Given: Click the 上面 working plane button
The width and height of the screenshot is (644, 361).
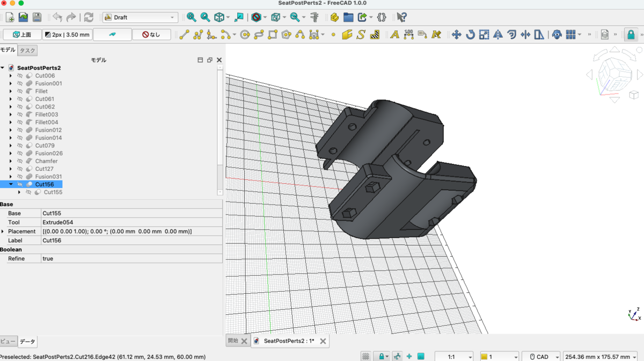Looking at the screenshot, I should point(22,34).
